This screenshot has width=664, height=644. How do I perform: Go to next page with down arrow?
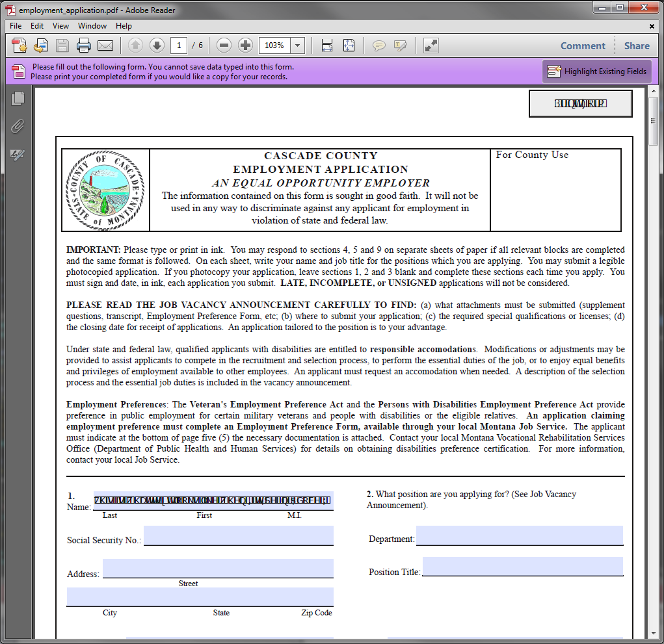157,45
